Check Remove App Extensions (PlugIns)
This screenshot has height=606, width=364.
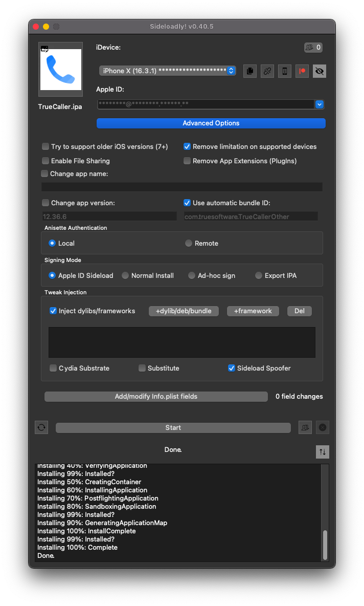(x=187, y=161)
